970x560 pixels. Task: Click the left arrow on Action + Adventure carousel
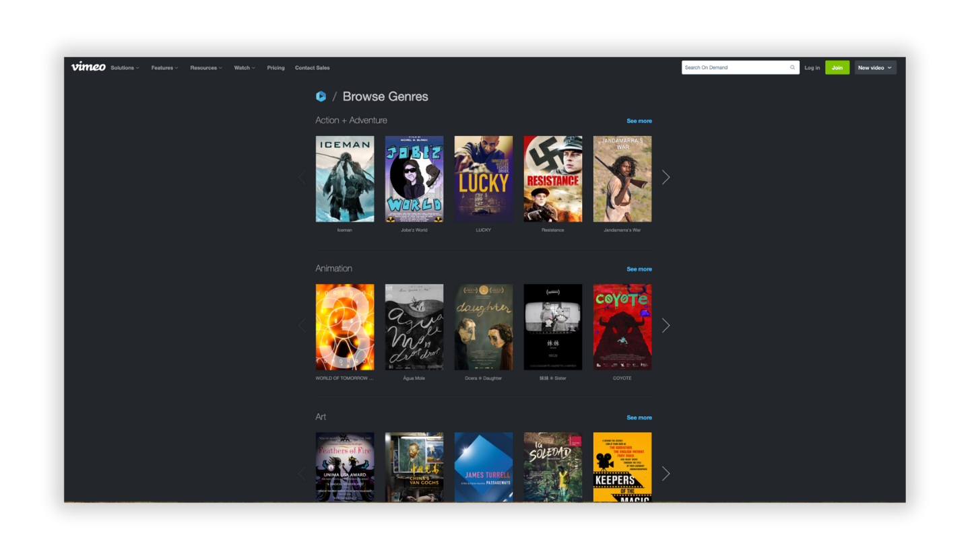pyautogui.click(x=302, y=177)
